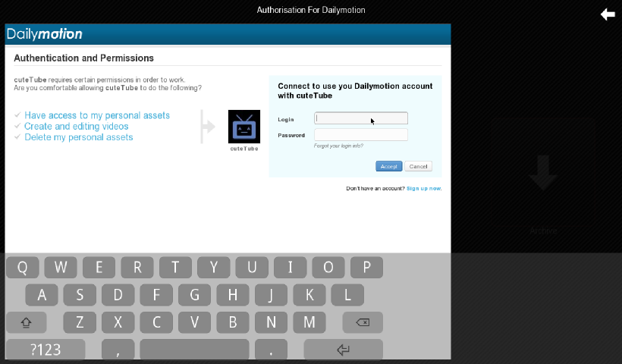
Task: Click the back arrow icon at top right
Action: pos(608,14)
